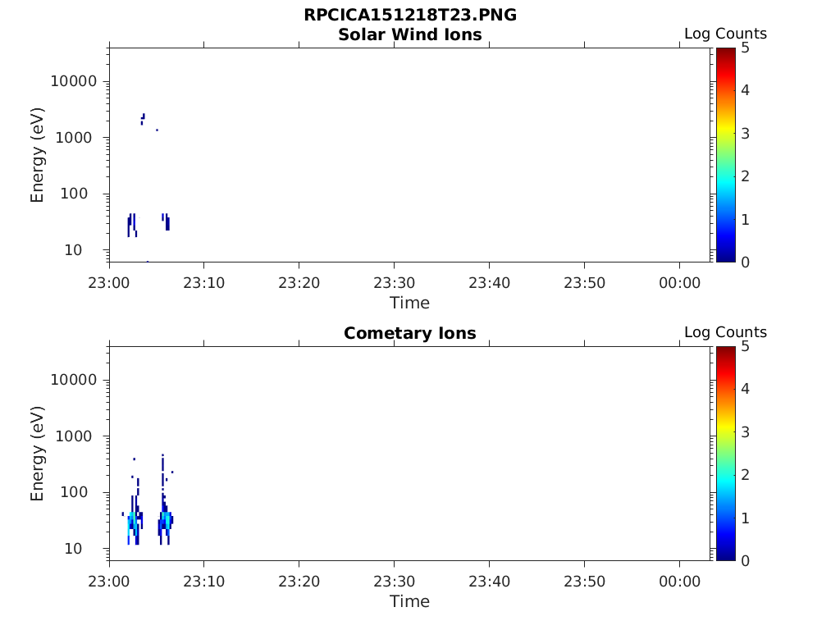Click the 10000 energy label in Solar Wind plot
840x630 pixels.
click(x=74, y=81)
